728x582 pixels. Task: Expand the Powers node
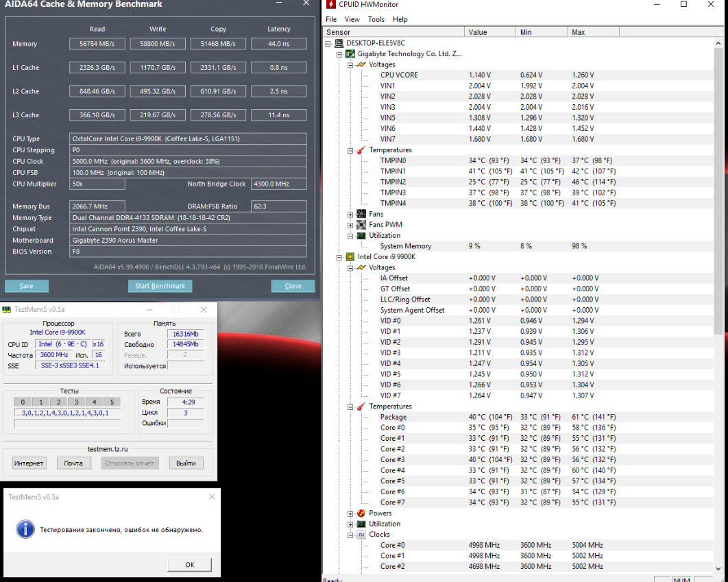coord(350,513)
